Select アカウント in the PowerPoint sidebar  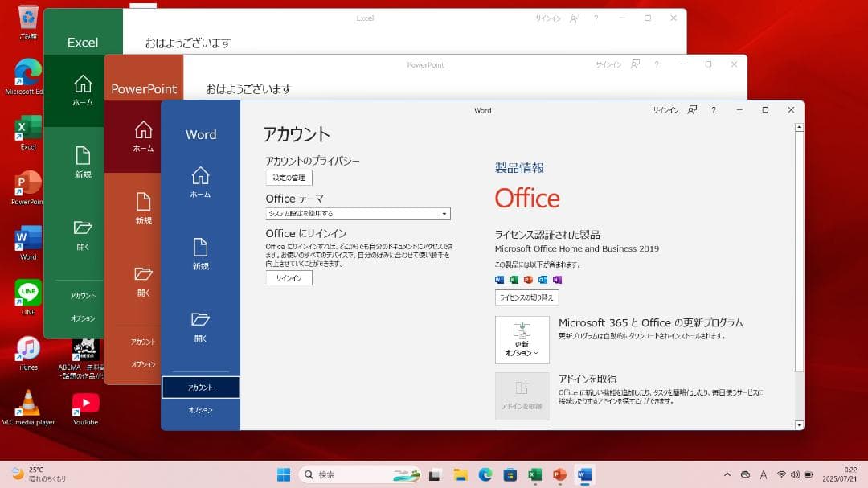143,341
